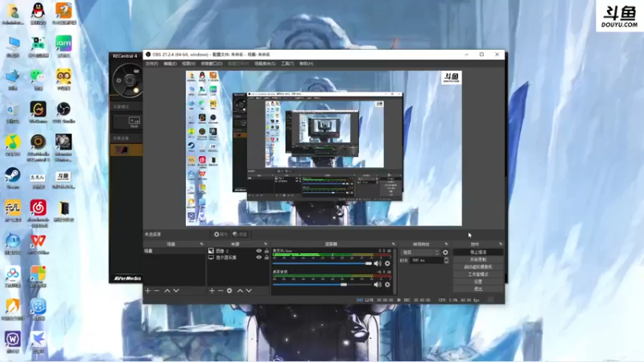Screen dimensions: 644x362
Task: Click the transition duration input field
Action: [426, 260]
